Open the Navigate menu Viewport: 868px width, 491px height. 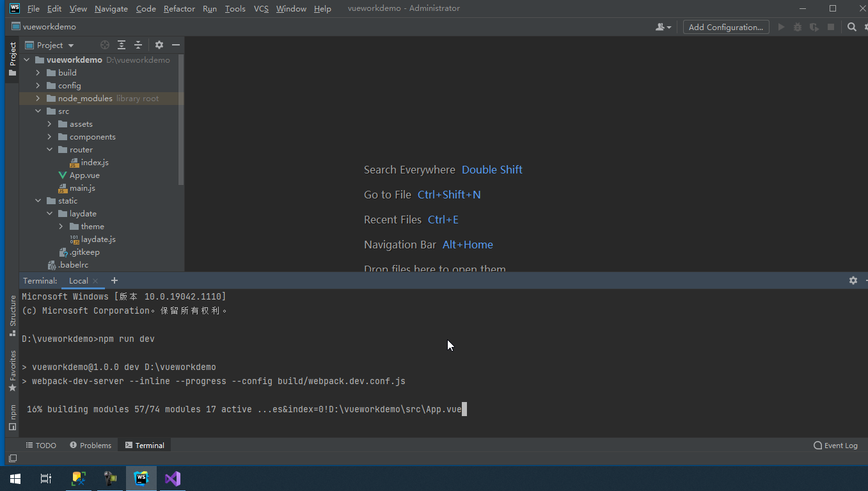(x=111, y=8)
